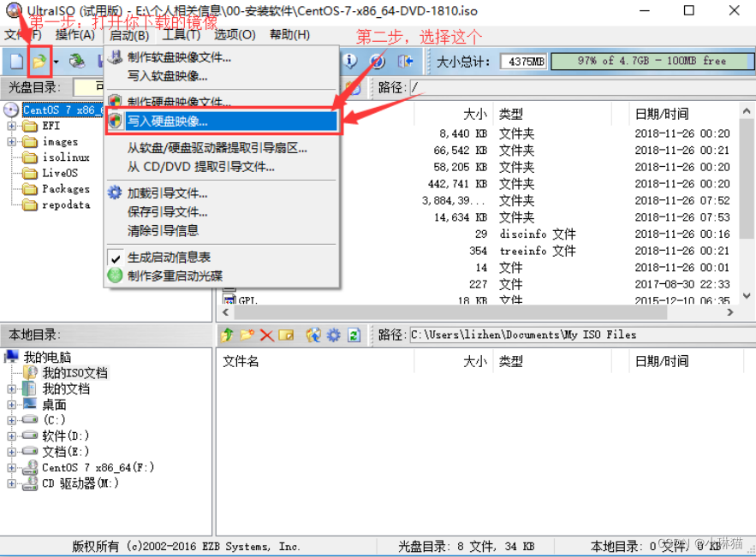Select 保存引导文件... menu entry
The image size is (756, 557).
167,211
